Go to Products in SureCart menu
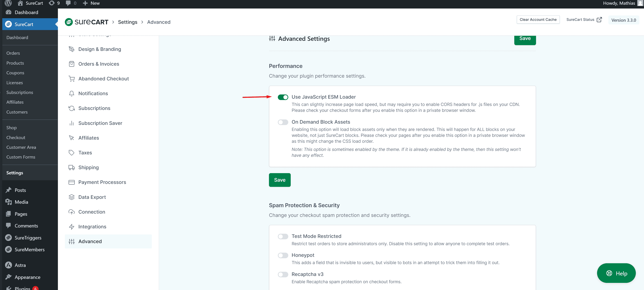 pos(15,63)
